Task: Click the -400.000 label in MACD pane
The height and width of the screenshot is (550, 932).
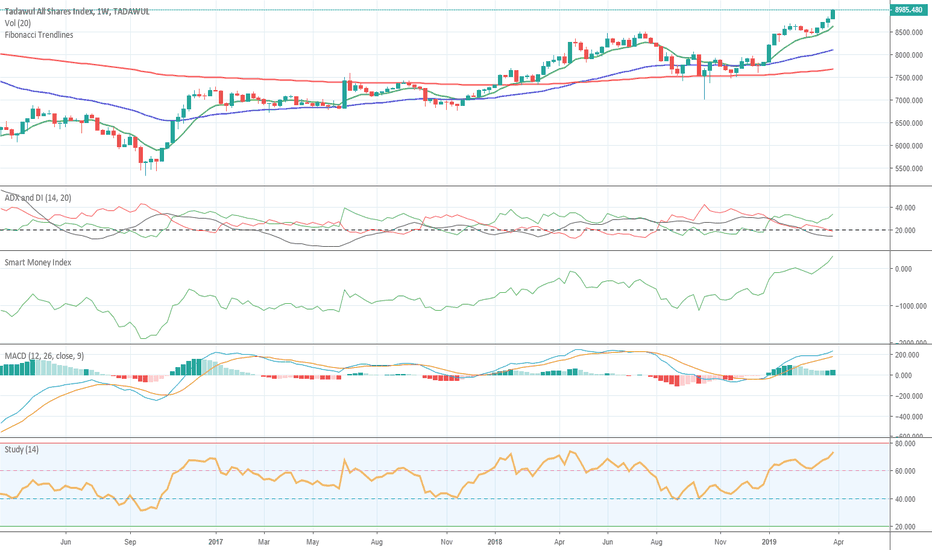Action: point(908,417)
